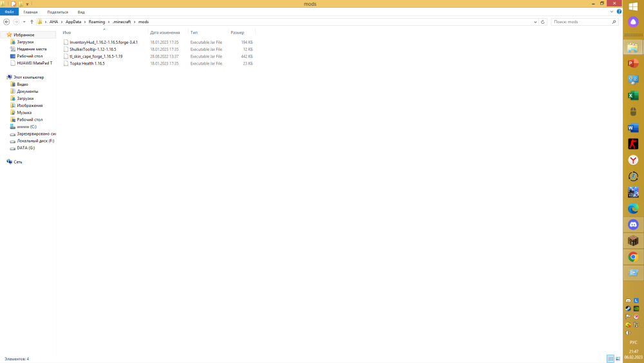Select Сеть in the navigation pane
Viewport: 644px width, 363px height.
click(17, 162)
